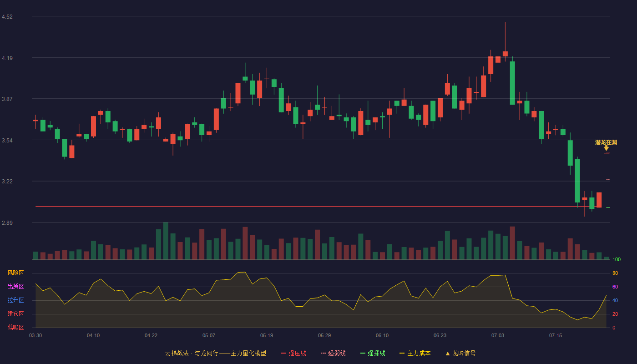Click the 3.87 price axis label
Screen dimensions: 637x364
[x=7, y=99]
